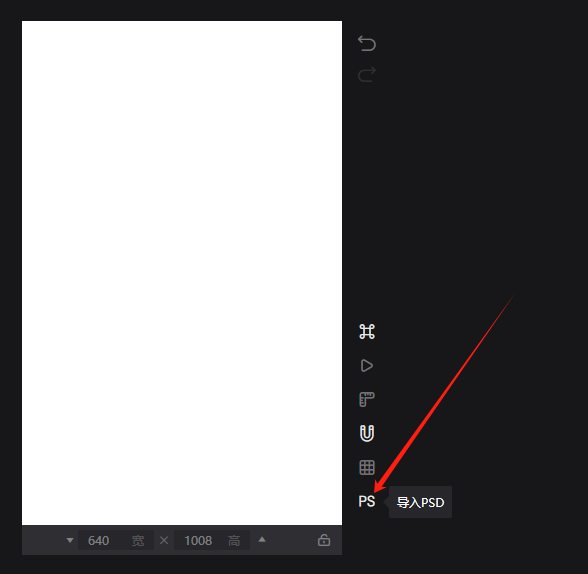588x574 pixels.
Task: Click empty area of canvas size bar
Action: (x=291, y=540)
